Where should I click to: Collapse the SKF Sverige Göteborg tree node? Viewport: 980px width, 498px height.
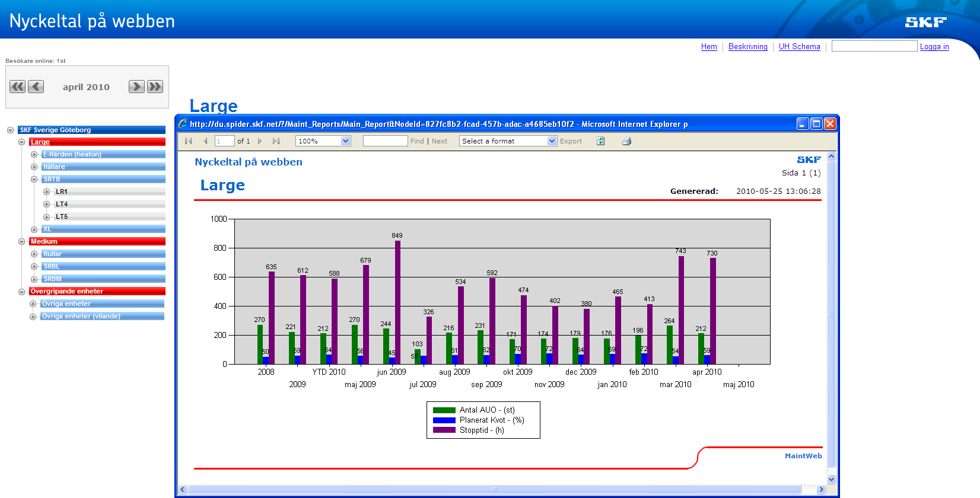pyautogui.click(x=10, y=130)
